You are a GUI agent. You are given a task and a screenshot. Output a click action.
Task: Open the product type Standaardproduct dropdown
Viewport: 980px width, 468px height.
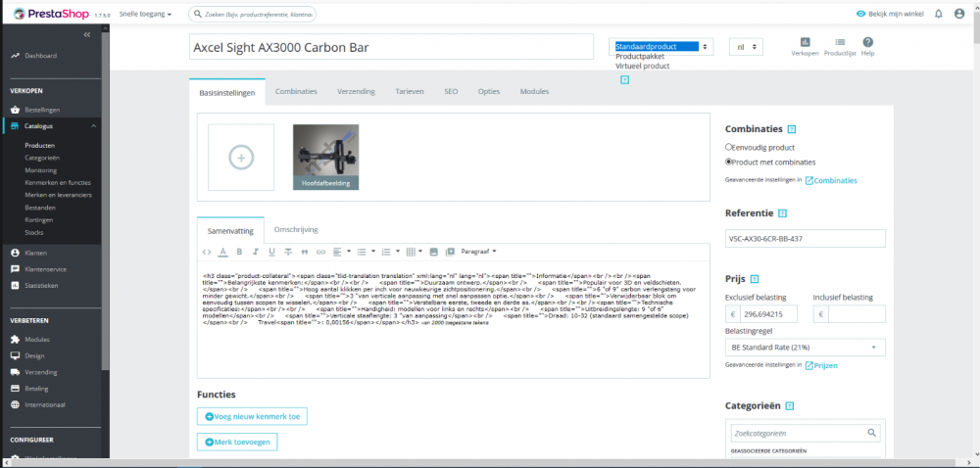tap(661, 47)
